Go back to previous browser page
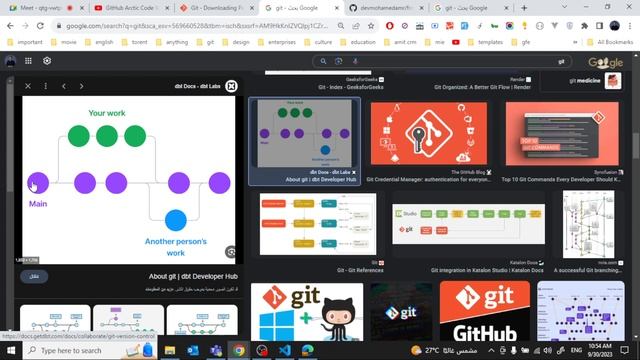The height and width of the screenshot is (360, 640). (x=10, y=26)
